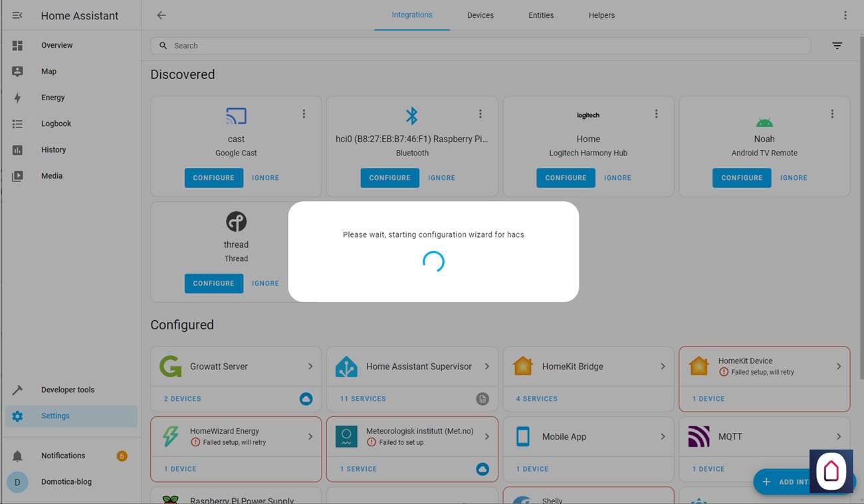Click the Android TV Remote icon
This screenshot has width=864, height=504.
pyautogui.click(x=764, y=122)
